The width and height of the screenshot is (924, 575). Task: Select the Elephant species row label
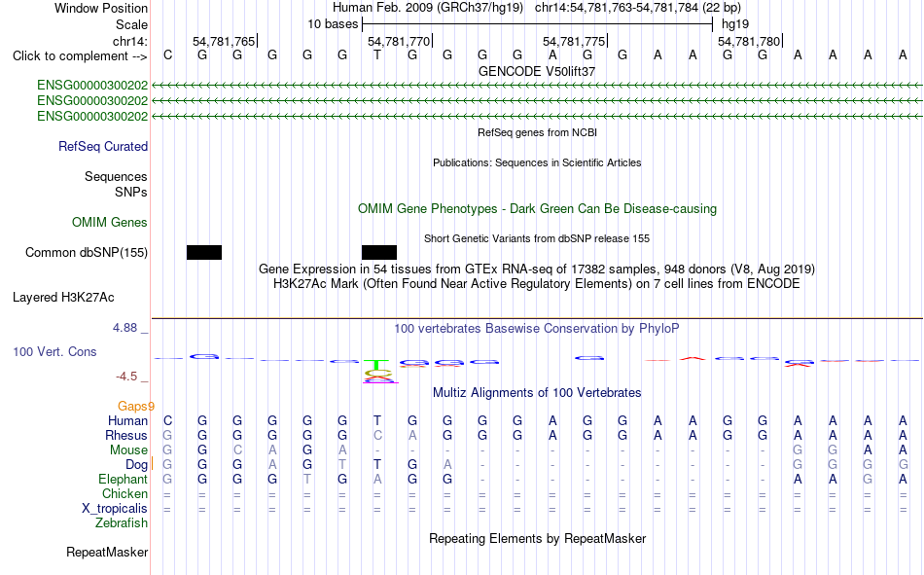124,479
